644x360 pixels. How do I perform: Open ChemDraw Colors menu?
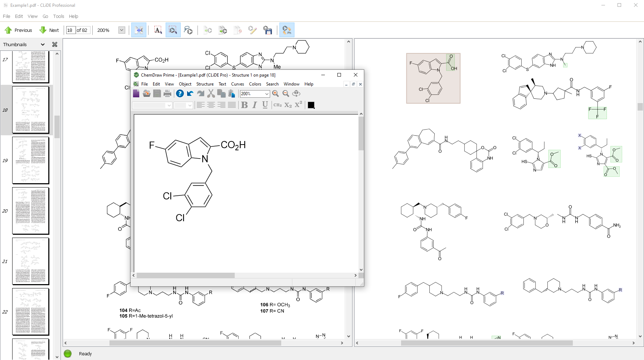click(x=255, y=84)
